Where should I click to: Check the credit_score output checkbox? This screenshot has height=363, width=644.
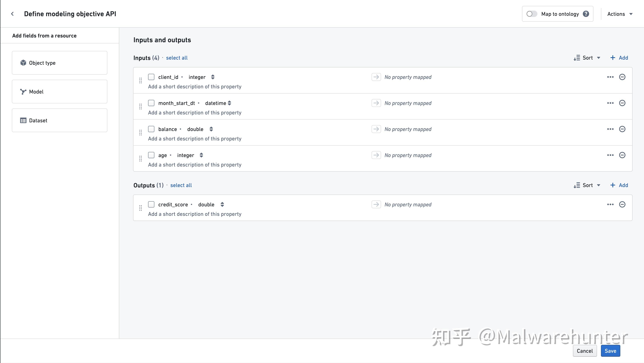(x=151, y=204)
